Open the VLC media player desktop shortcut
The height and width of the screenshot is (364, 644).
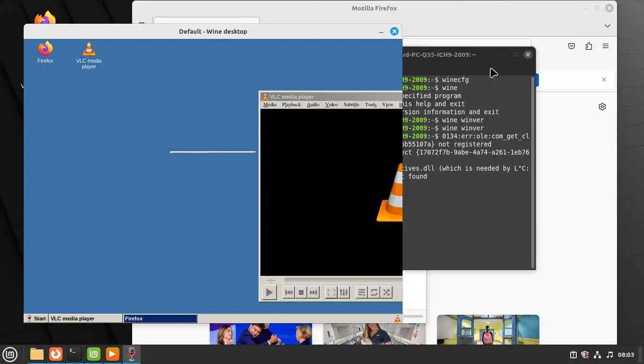tap(89, 55)
